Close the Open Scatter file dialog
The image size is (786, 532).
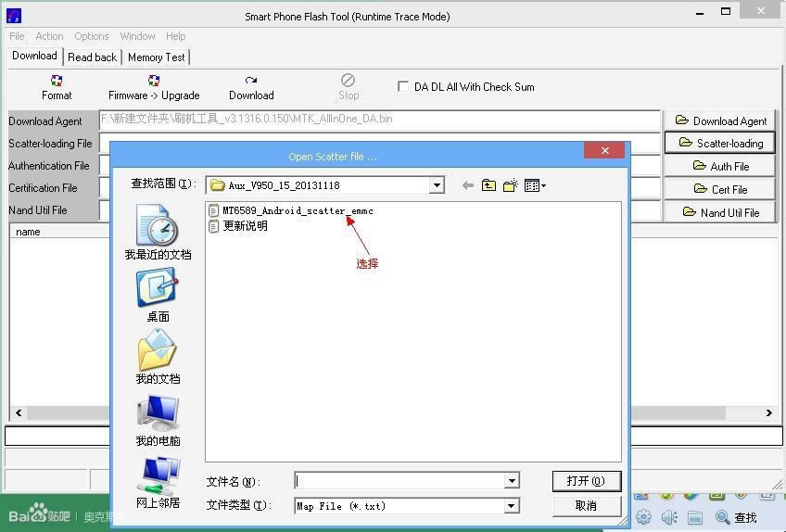(604, 150)
